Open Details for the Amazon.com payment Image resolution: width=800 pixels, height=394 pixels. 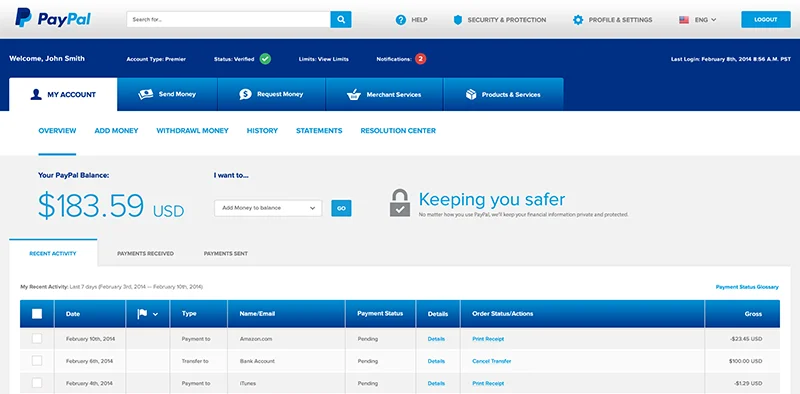436,339
